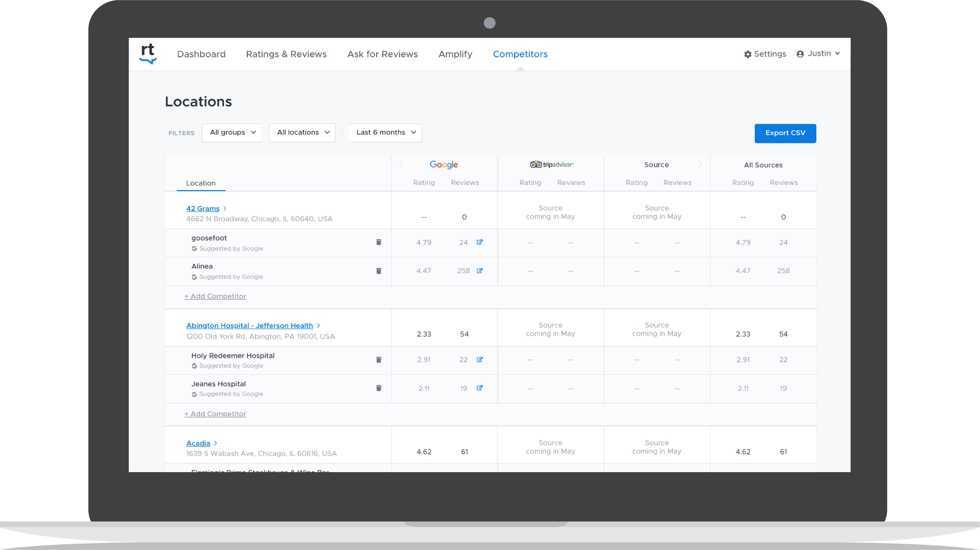Open the All locations filter dropdown

[x=302, y=132]
